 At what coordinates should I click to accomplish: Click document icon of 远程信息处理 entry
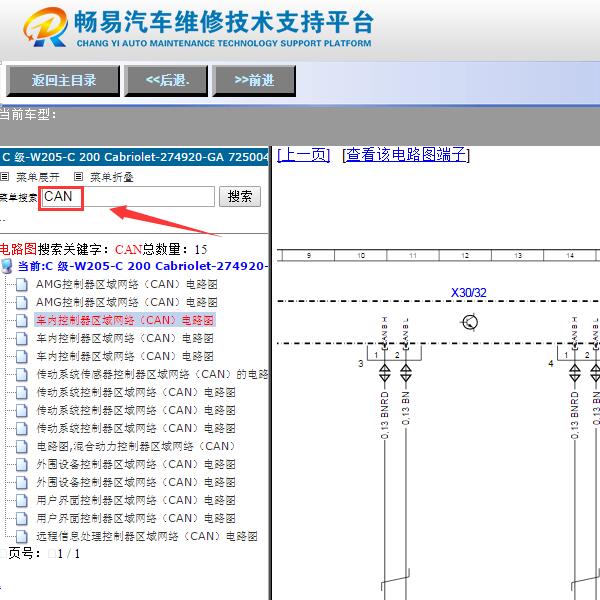coord(21,536)
